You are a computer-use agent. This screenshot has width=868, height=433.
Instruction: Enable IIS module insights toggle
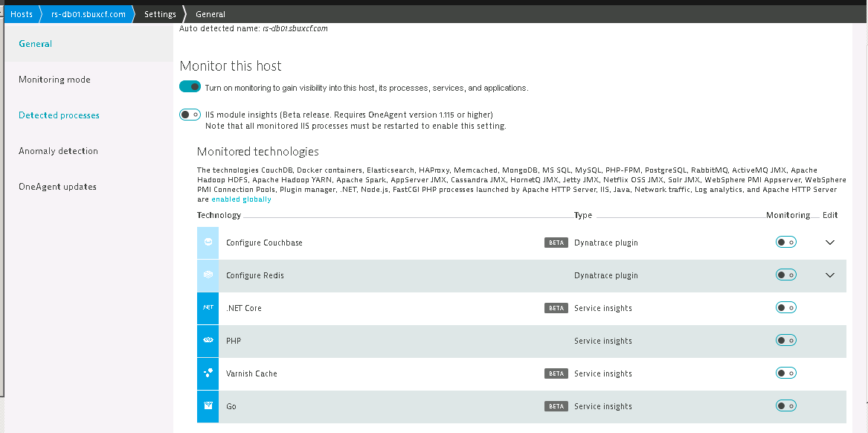point(190,115)
